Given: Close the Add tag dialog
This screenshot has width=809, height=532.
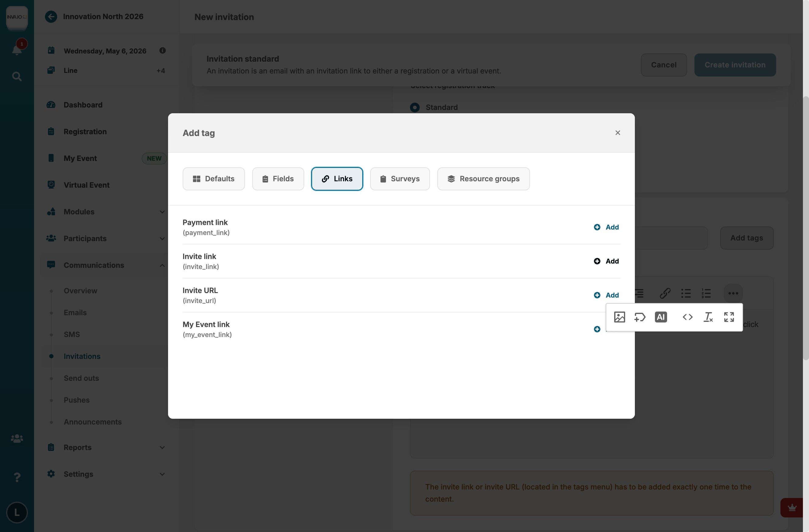Looking at the screenshot, I should (x=618, y=133).
